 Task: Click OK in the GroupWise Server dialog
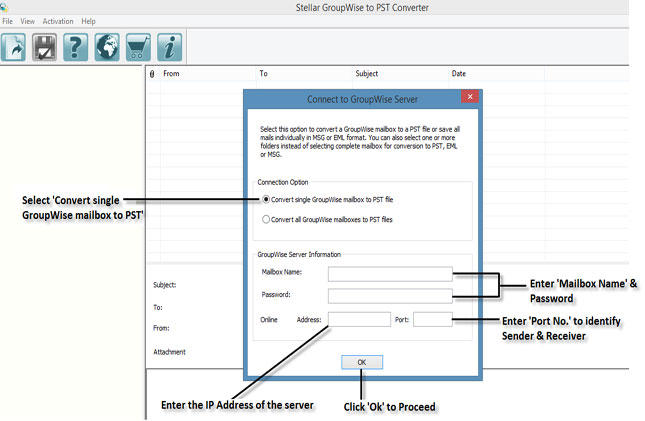click(x=362, y=362)
